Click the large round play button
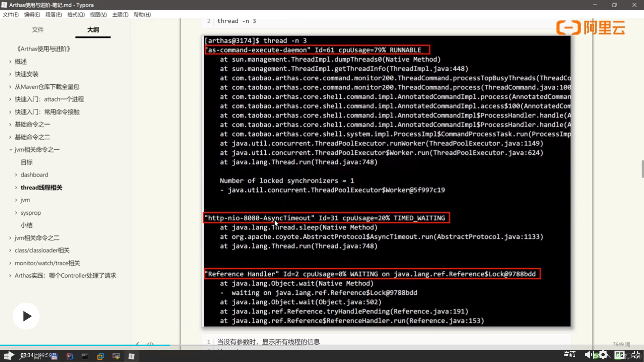This screenshot has height=362, width=644. click(26, 316)
